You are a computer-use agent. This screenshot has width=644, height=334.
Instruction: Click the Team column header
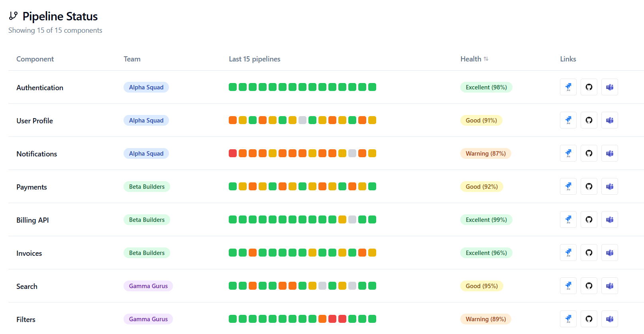pos(132,59)
